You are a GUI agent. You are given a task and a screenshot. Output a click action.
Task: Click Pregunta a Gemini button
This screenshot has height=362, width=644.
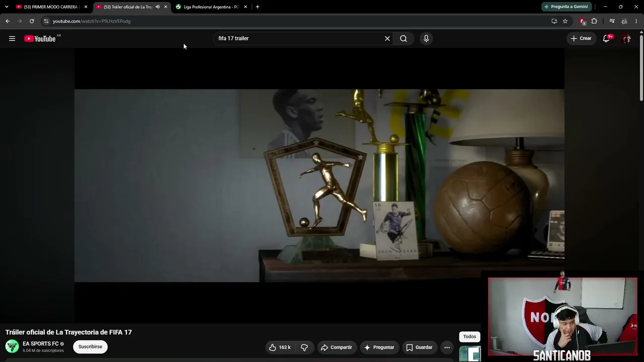coord(566,7)
